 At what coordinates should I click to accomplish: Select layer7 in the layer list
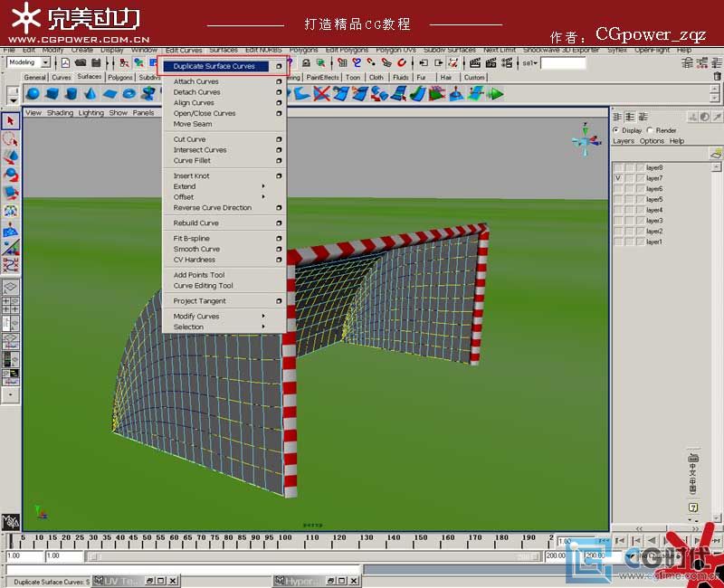[x=654, y=178]
